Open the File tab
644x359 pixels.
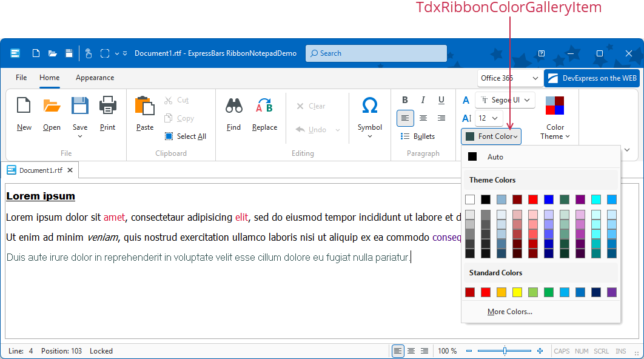pos(21,78)
